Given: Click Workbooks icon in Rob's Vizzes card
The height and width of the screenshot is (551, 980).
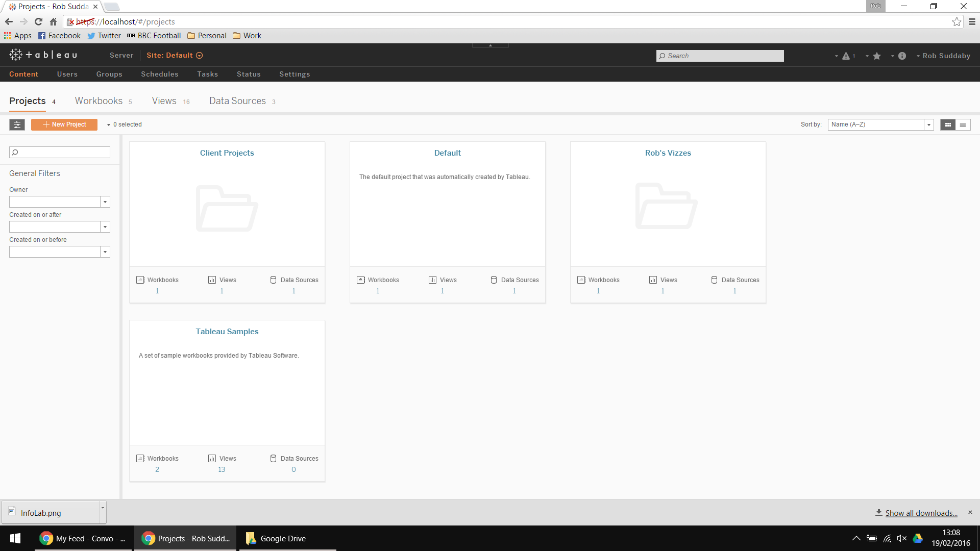Looking at the screenshot, I should point(581,280).
